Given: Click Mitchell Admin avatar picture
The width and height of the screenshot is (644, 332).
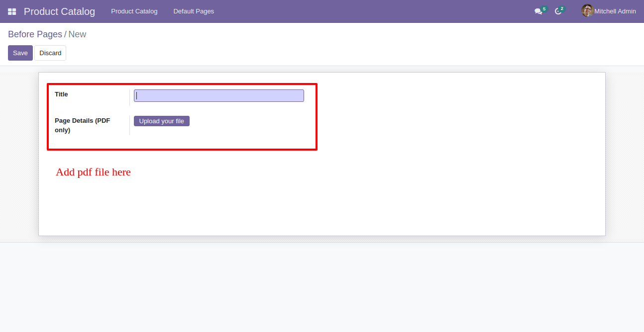Looking at the screenshot, I should coord(587,11).
